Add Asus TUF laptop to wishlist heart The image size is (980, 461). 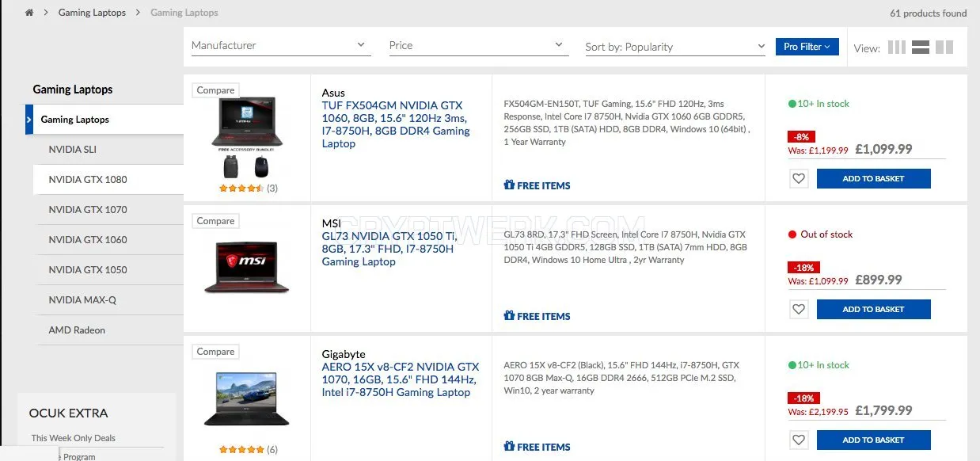click(798, 178)
